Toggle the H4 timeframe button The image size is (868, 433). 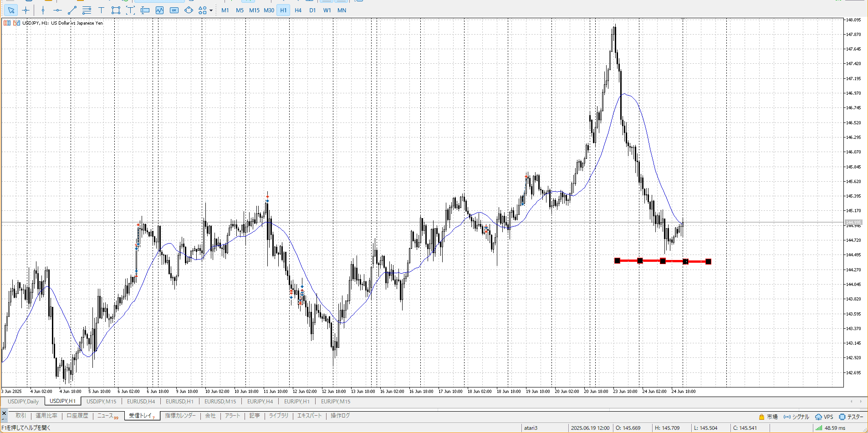(x=298, y=10)
